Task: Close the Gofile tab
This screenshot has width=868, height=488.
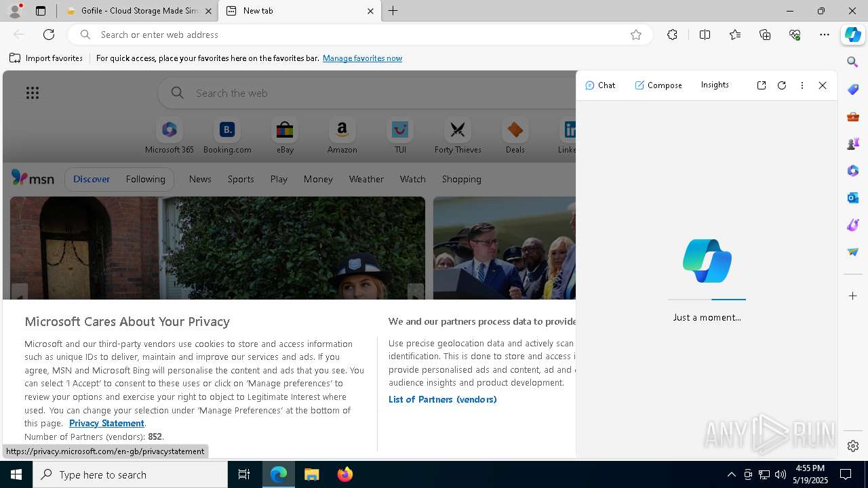Action: pos(208,11)
